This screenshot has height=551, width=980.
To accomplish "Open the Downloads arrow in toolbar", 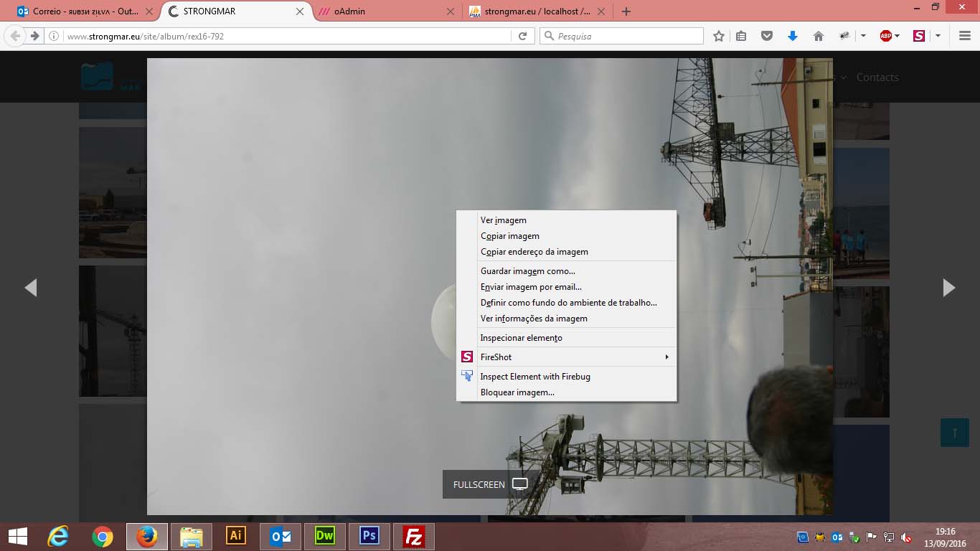I will tap(792, 36).
